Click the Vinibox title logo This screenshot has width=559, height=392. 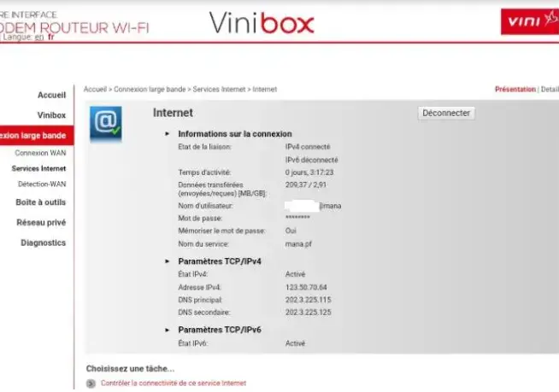[x=263, y=22]
